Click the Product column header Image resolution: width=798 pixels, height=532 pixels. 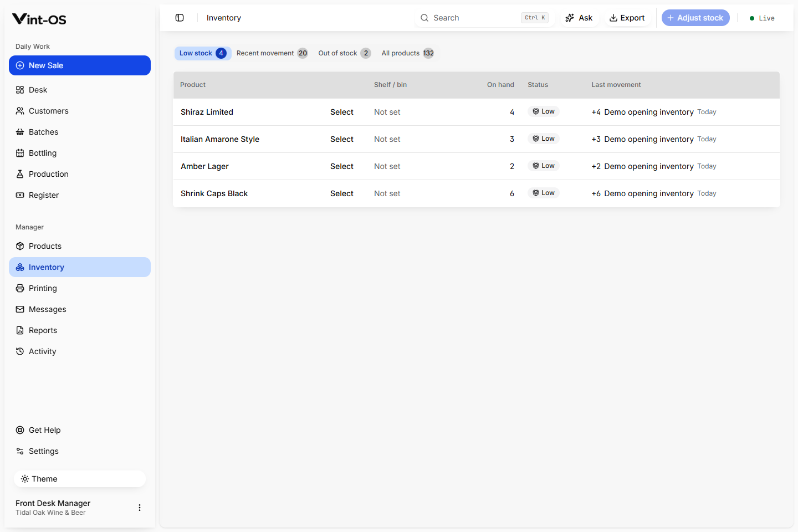click(193, 85)
